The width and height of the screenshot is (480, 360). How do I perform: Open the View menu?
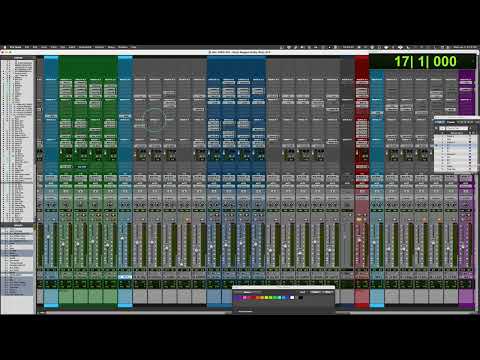[x=44, y=47]
